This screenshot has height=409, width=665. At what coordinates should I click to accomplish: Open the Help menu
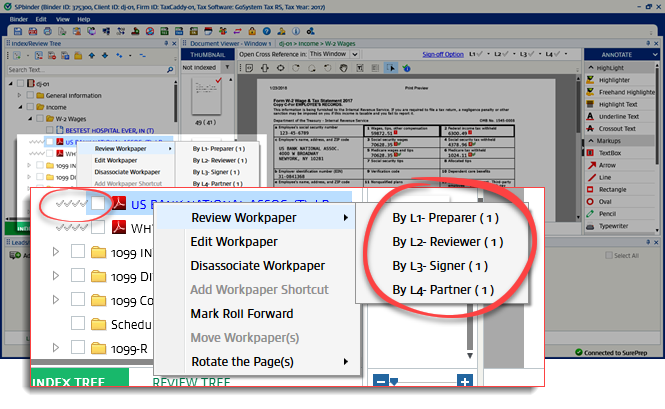coord(84,19)
